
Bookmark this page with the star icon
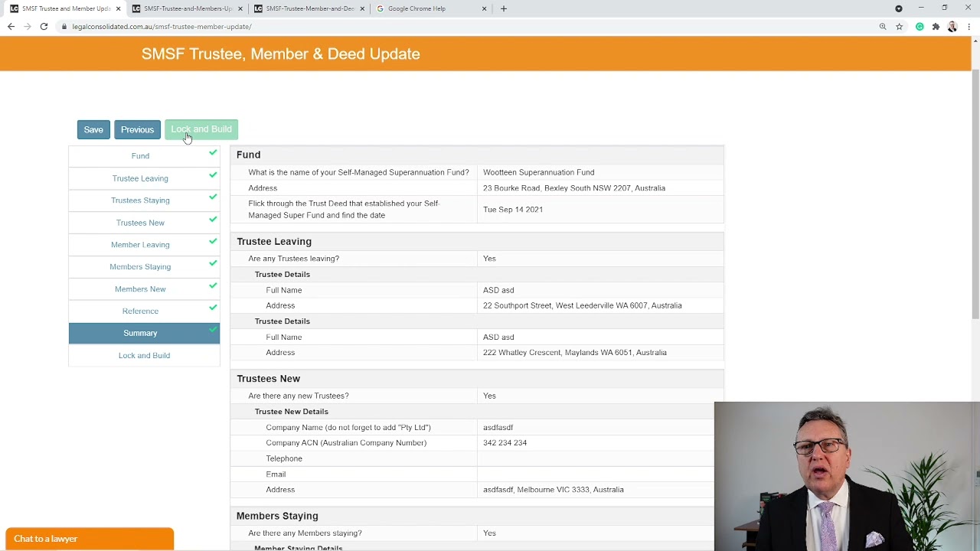pyautogui.click(x=900, y=27)
